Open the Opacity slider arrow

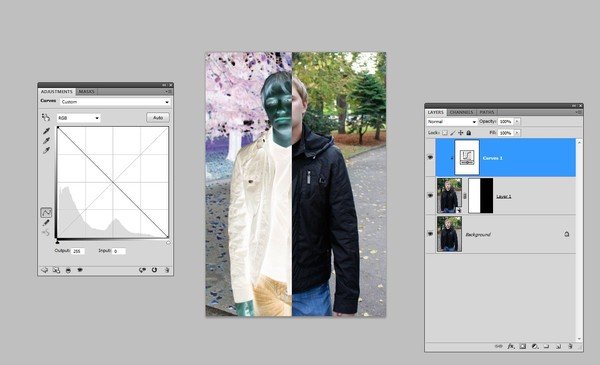pos(517,121)
